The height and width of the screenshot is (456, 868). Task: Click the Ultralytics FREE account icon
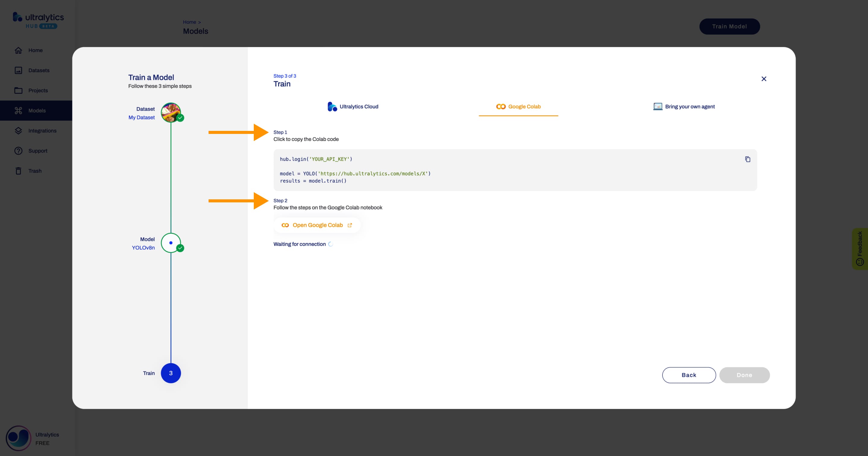tap(18, 438)
